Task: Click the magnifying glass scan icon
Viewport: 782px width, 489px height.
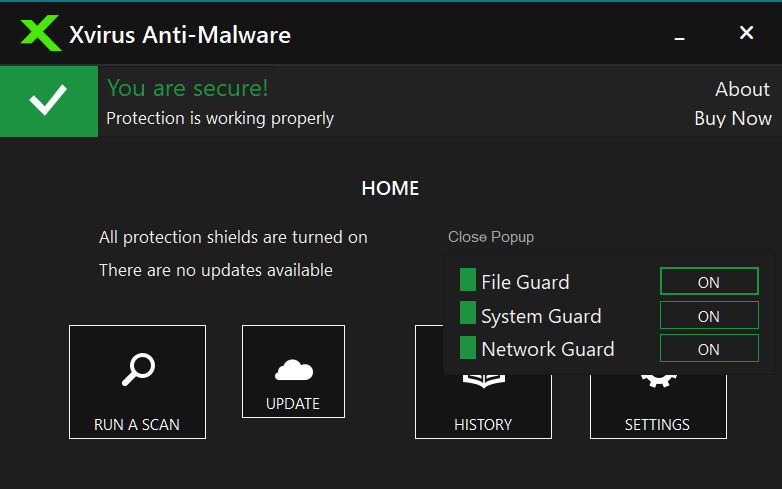Action: point(137,369)
